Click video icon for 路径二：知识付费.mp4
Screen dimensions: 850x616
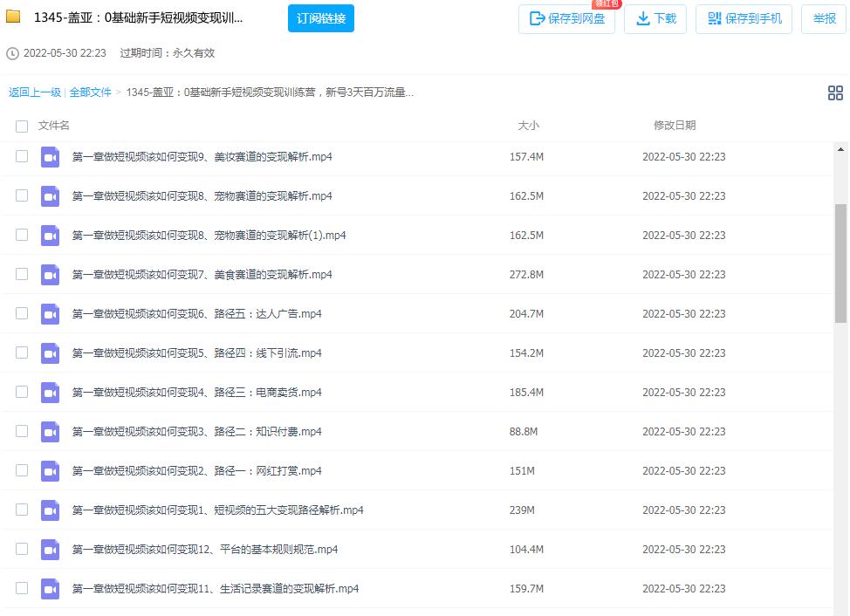[50, 432]
